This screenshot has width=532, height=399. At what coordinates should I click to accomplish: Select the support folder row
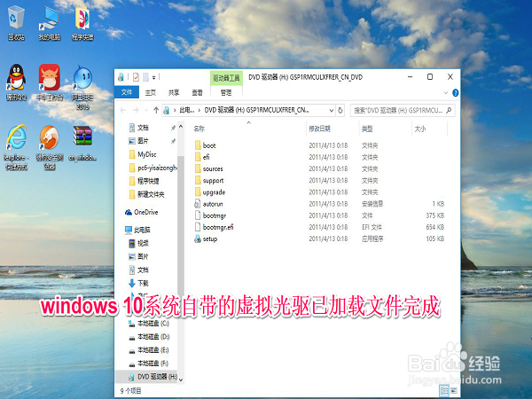(x=319, y=181)
